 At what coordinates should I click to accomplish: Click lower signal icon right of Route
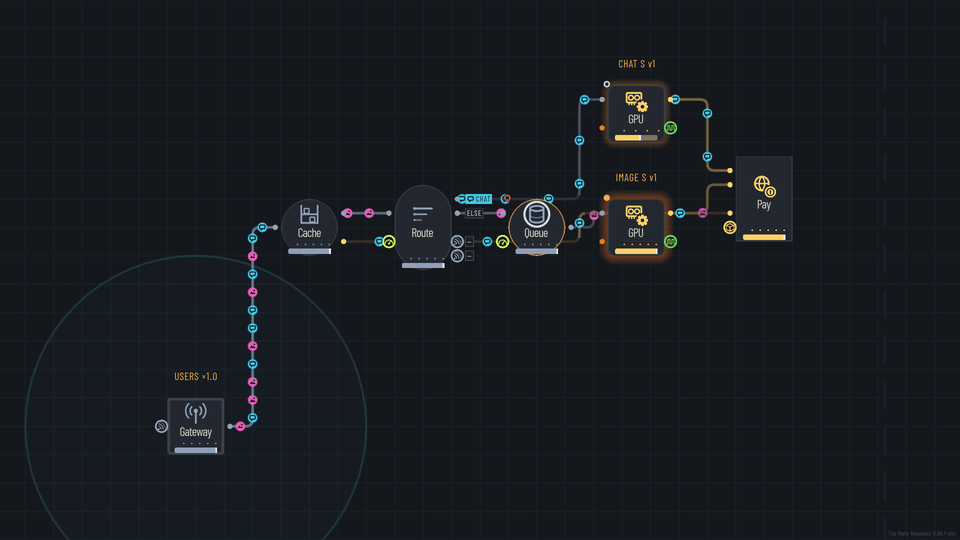457,256
